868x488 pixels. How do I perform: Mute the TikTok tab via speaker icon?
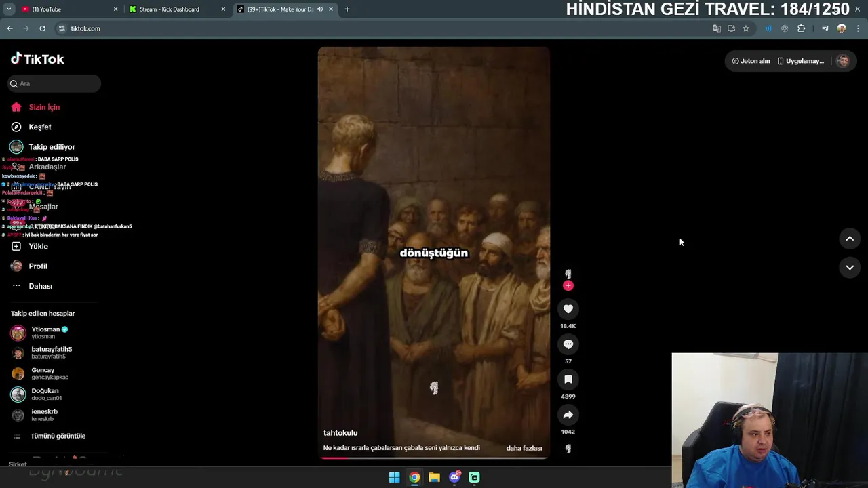tap(320, 9)
